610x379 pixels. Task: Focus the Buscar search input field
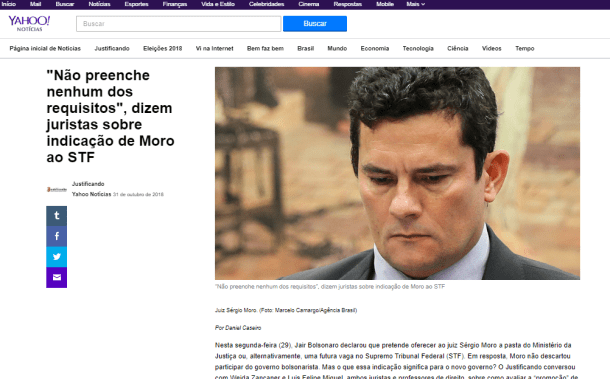tap(179, 24)
